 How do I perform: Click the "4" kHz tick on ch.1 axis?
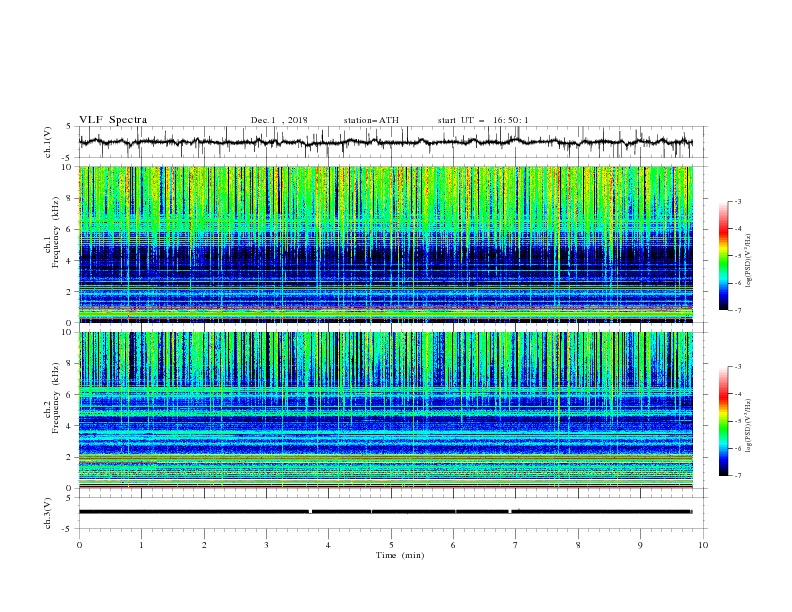point(69,261)
